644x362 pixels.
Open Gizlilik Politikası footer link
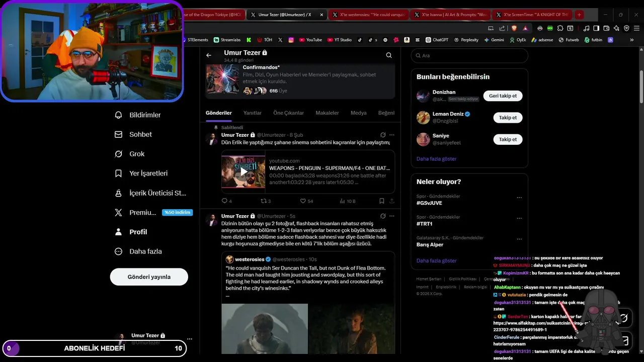[x=462, y=279]
